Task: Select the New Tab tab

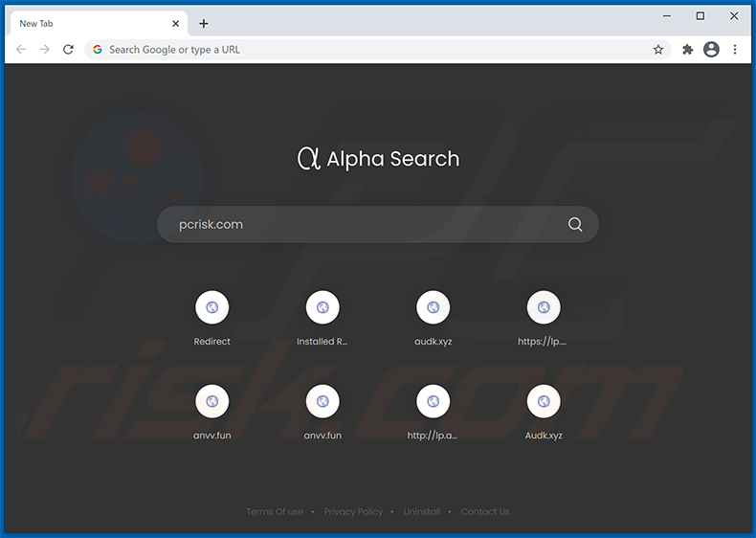Action: tap(97, 23)
